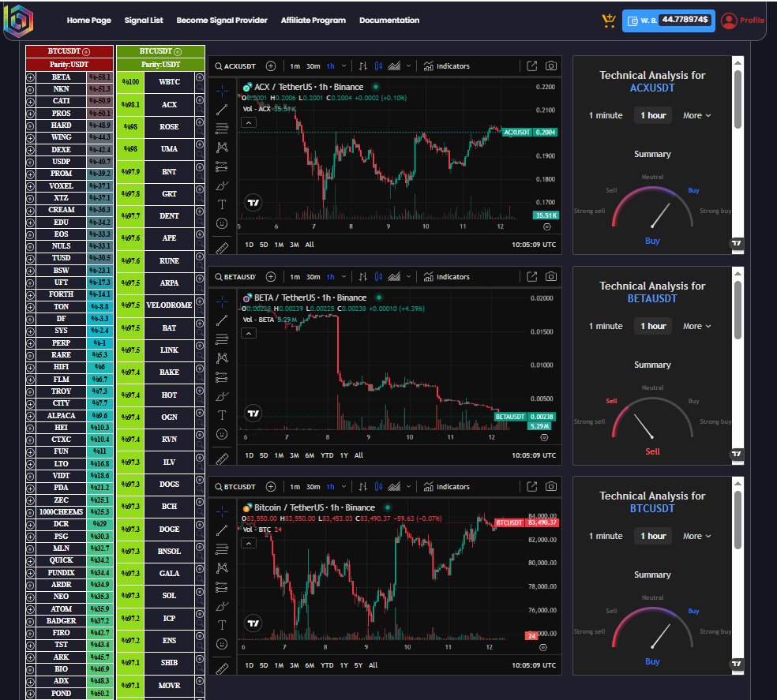Image resolution: width=777 pixels, height=700 pixels.
Task: Take a snapshot of the BETAUSDT chart
Action: pos(550,276)
